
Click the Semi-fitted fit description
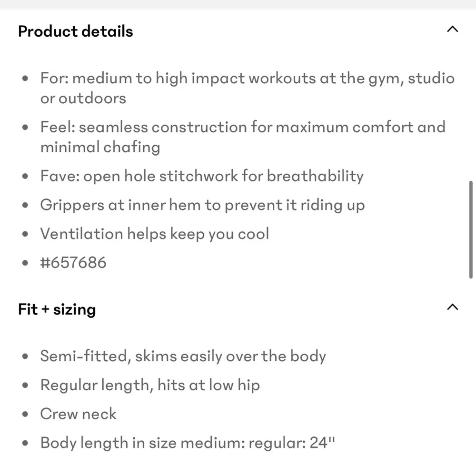pos(183,356)
